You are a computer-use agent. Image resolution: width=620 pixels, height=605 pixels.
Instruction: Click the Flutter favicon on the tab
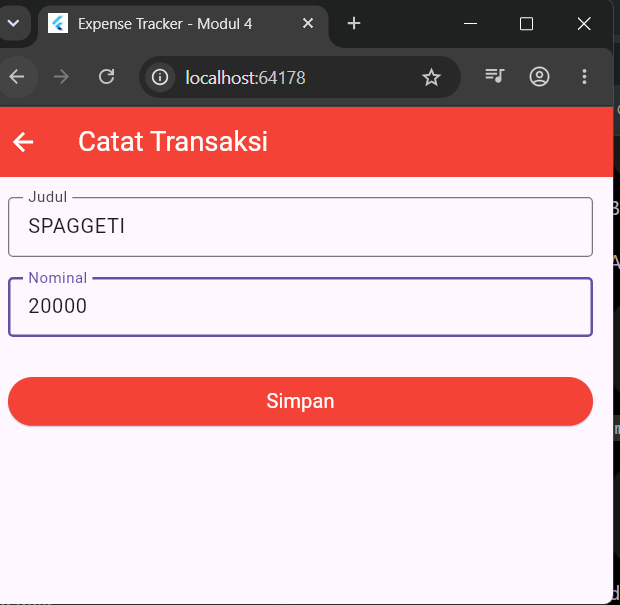58,23
